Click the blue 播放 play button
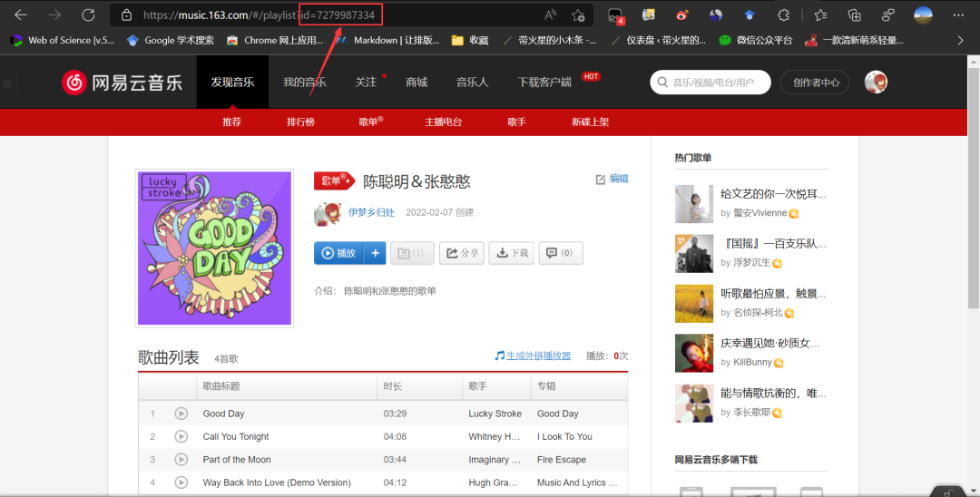The image size is (980, 497). (x=338, y=253)
